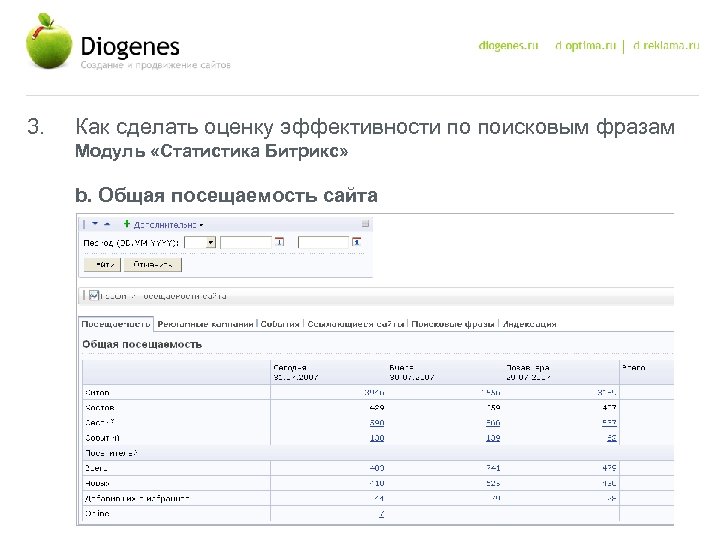Open diogenes.ru link in header
The image size is (720, 540).
click(x=508, y=47)
